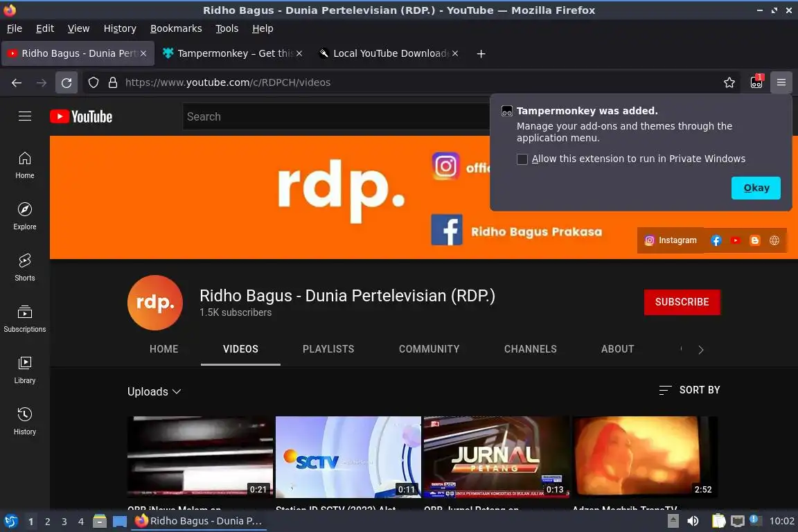Click the browser URL address bar
Screen dimensions: 798x532
tap(412, 82)
